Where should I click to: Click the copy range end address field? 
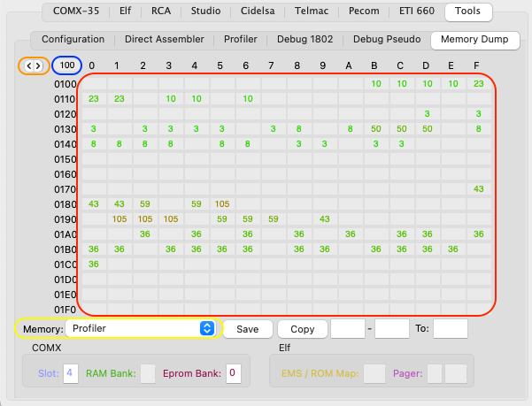392,329
